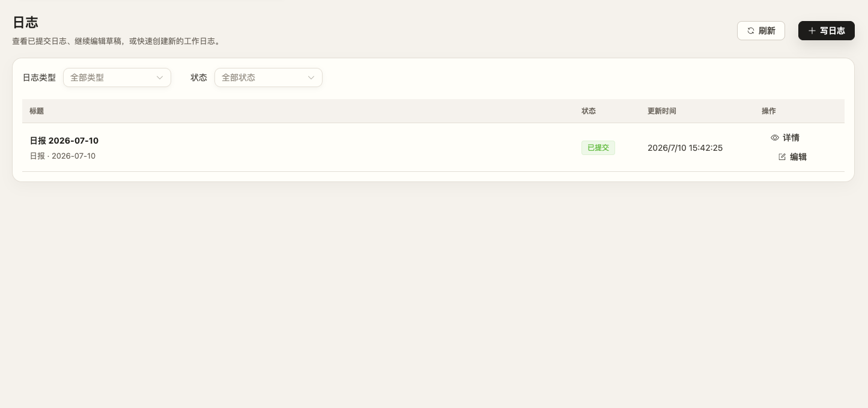
Task: Click the description text starting with 查看已提交日志
Action: point(118,41)
